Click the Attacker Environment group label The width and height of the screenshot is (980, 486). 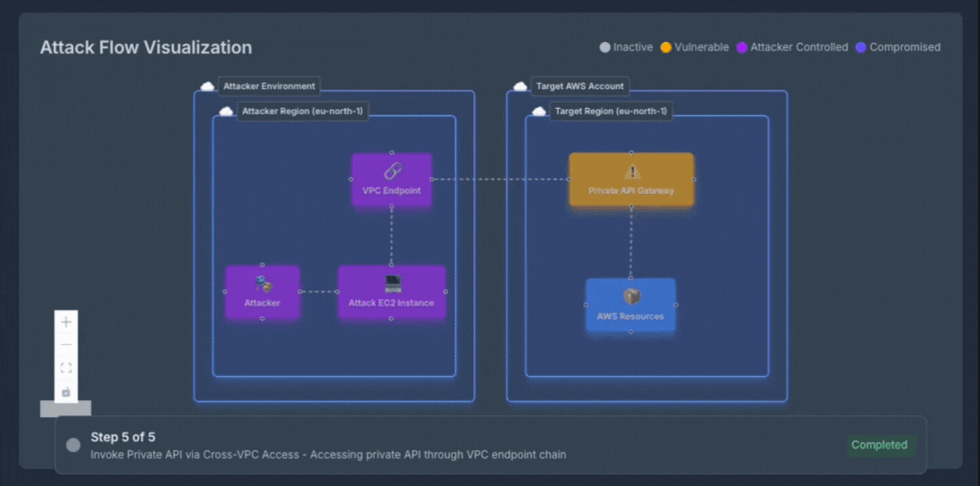[x=269, y=86]
